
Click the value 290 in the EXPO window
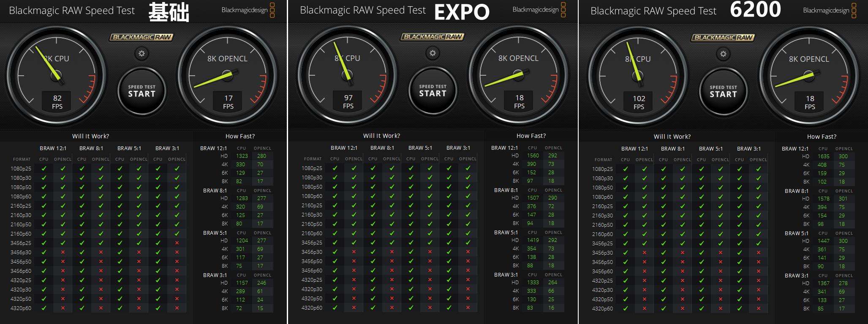(553, 198)
